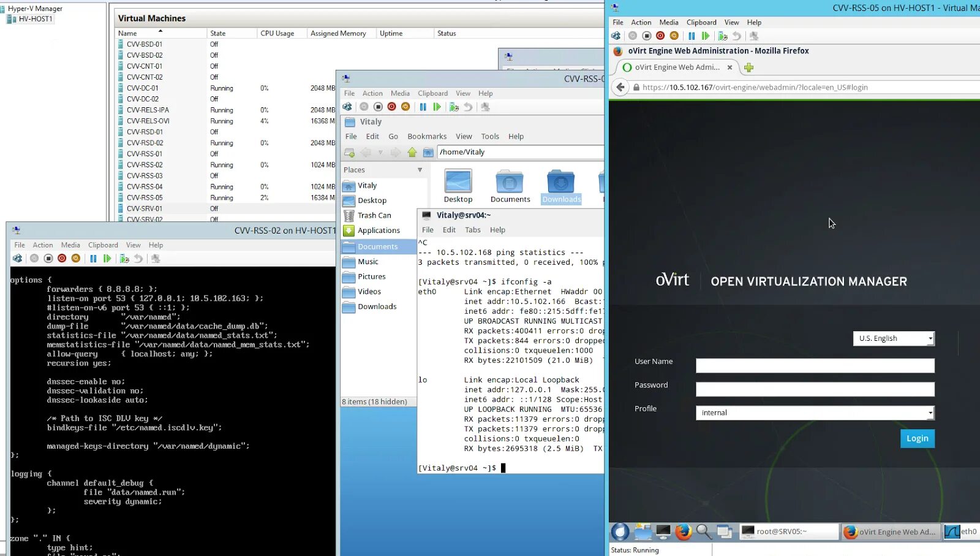The width and height of the screenshot is (980, 556).
Task: Switch to oVirt Engine Web Ad taskbar button
Action: tap(891, 531)
